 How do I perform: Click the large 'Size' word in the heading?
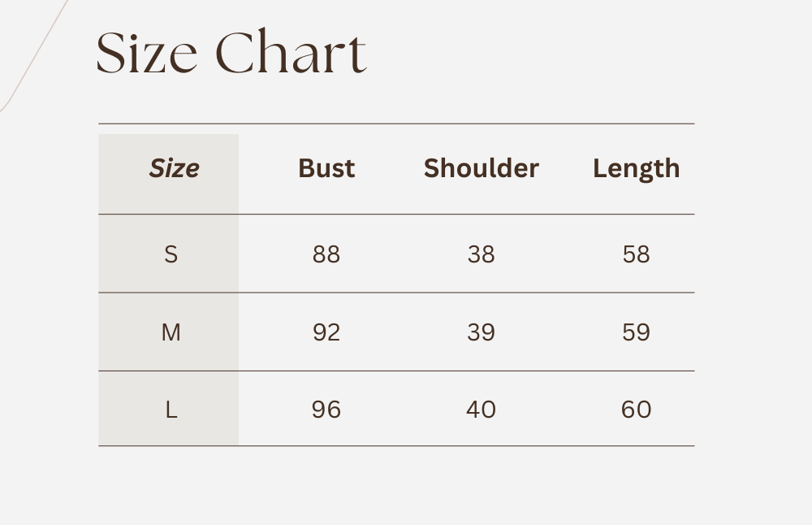pos(147,54)
